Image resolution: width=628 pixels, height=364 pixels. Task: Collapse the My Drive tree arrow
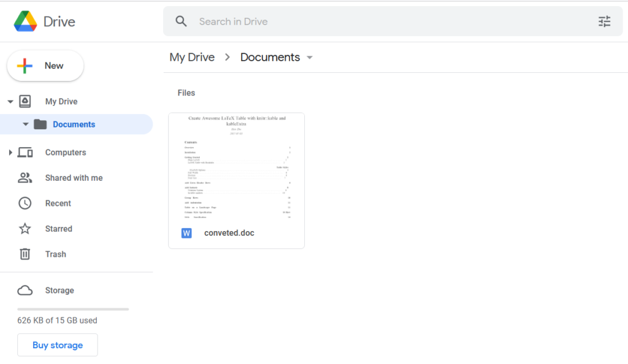10,102
